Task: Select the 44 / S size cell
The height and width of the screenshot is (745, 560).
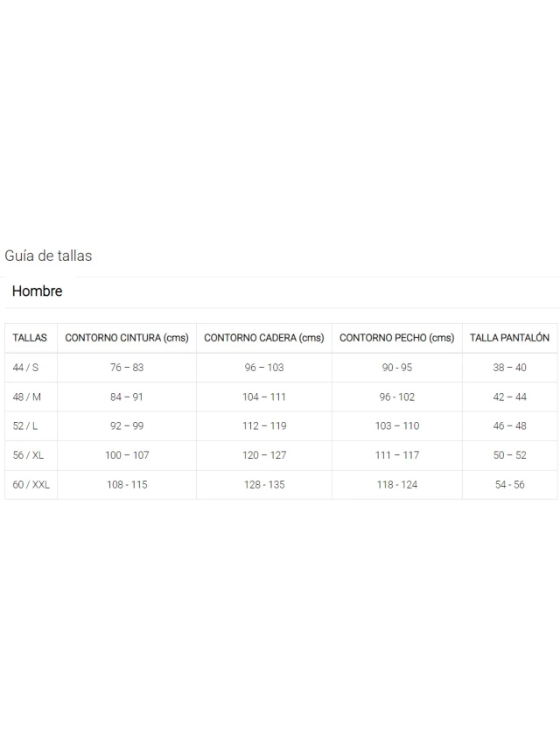Action: click(x=26, y=368)
